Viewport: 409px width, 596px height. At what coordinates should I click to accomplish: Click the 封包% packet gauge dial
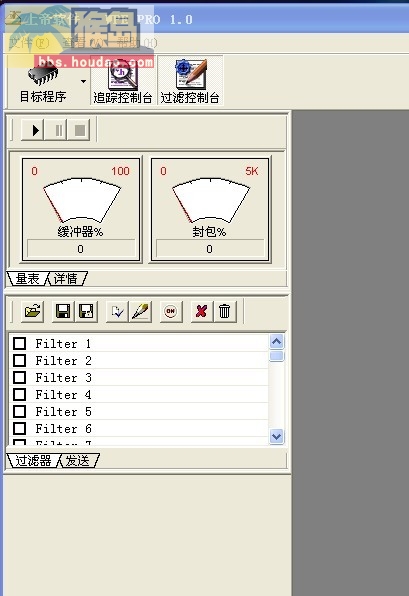(x=211, y=201)
